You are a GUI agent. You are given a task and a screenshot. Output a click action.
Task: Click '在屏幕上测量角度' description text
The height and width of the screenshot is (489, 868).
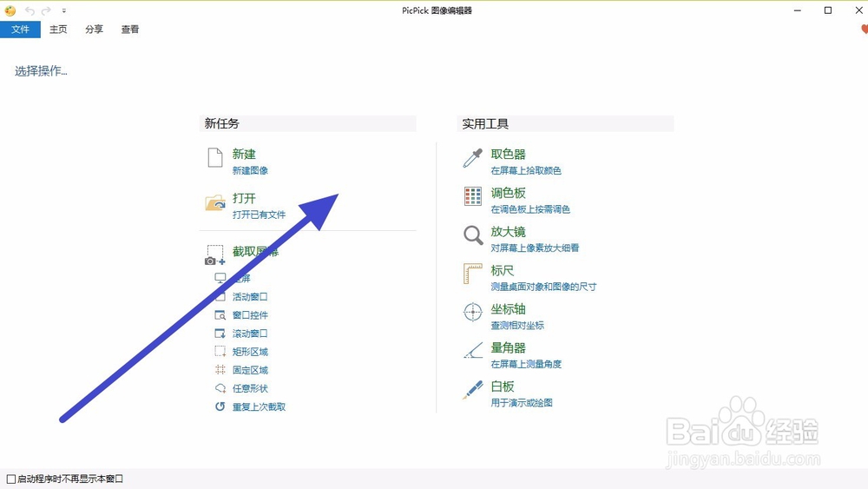click(526, 365)
